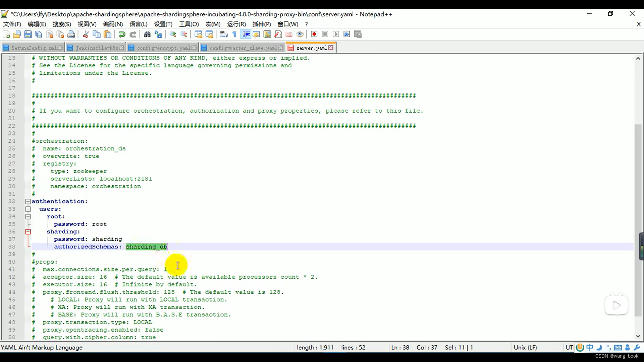Click the stop macro recording icon

tap(325, 34)
